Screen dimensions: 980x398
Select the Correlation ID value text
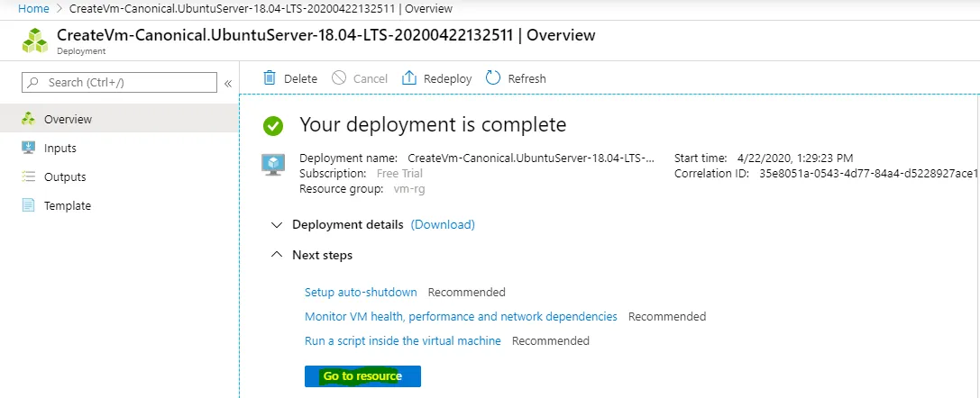click(869, 174)
